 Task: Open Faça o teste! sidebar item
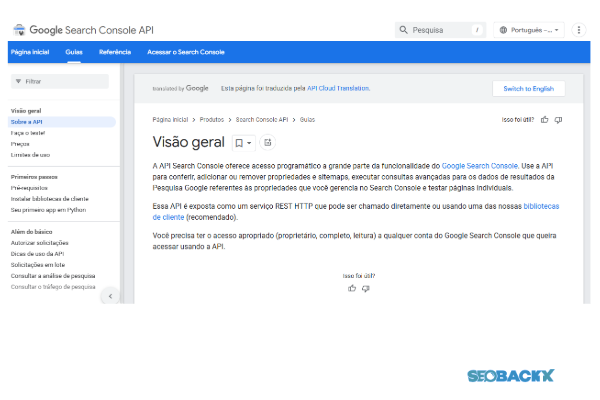coord(28,133)
